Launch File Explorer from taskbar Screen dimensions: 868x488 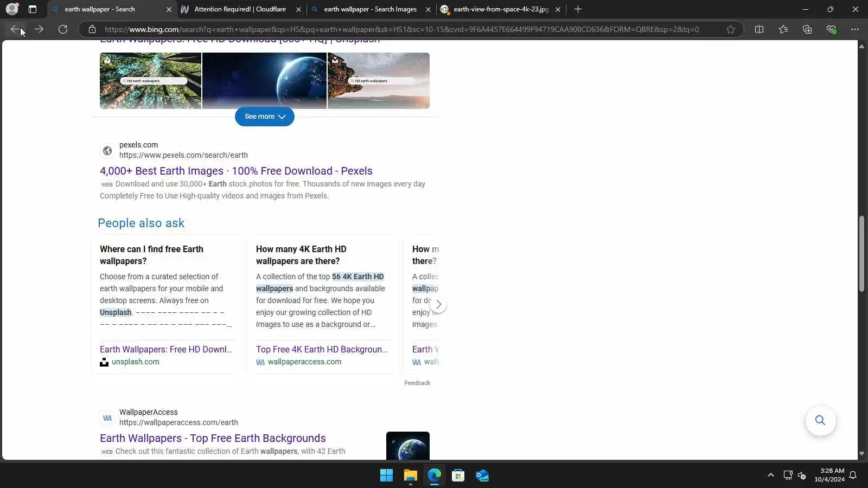click(x=410, y=476)
